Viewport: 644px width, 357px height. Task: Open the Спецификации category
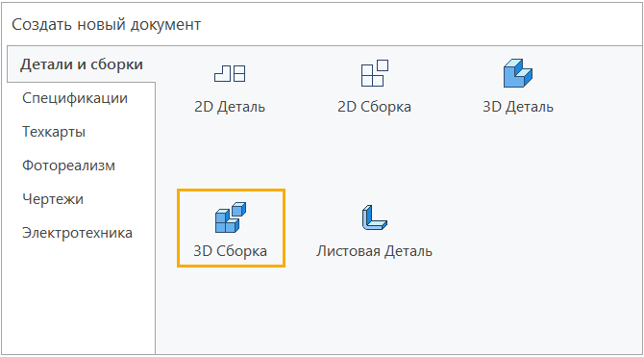pos(75,98)
